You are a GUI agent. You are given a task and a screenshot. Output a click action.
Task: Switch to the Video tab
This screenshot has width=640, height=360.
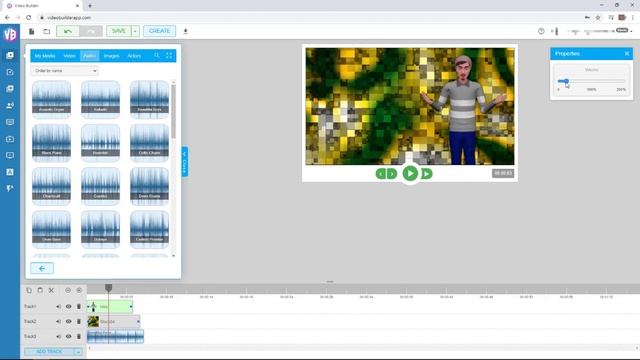(69, 56)
